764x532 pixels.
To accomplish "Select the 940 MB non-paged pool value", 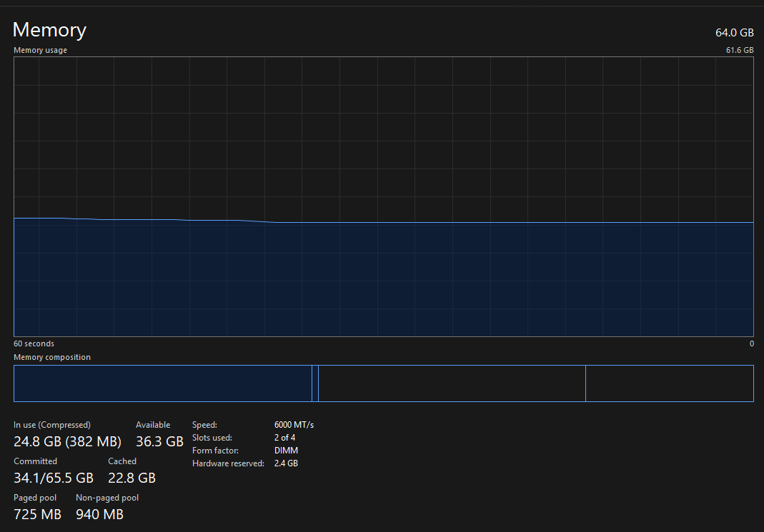I will point(100,514).
